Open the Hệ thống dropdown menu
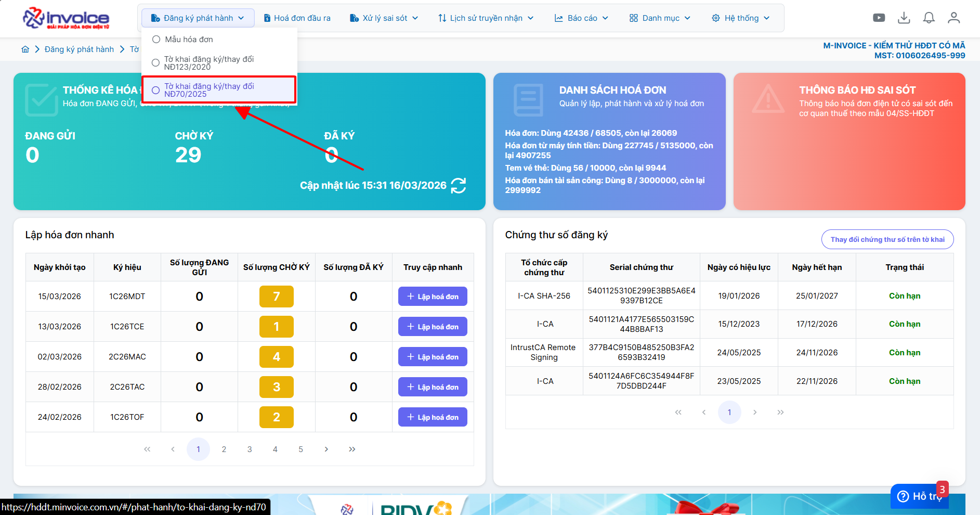 pyautogui.click(x=740, y=18)
